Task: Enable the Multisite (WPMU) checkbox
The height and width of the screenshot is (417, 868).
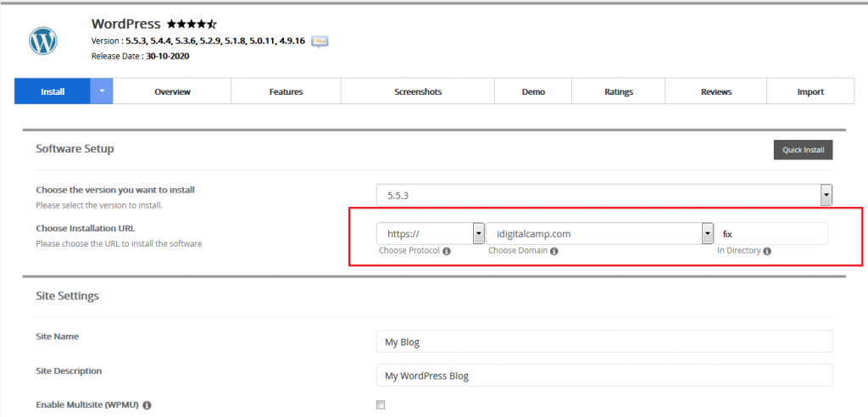Action: 381,405
